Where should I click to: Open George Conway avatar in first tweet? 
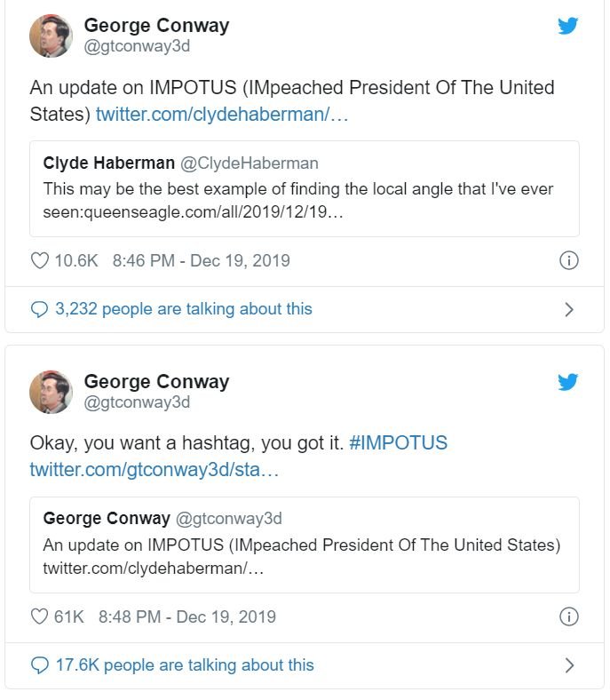(x=51, y=36)
